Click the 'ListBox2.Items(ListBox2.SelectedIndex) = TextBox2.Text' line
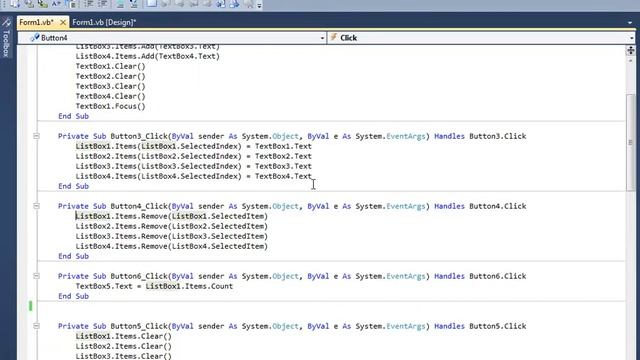The width and height of the screenshot is (640, 360). 193,156
